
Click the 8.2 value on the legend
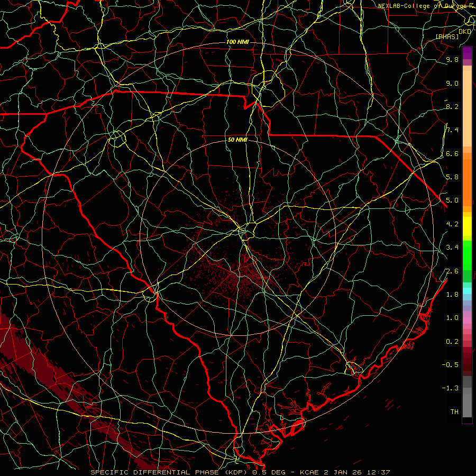click(x=452, y=107)
